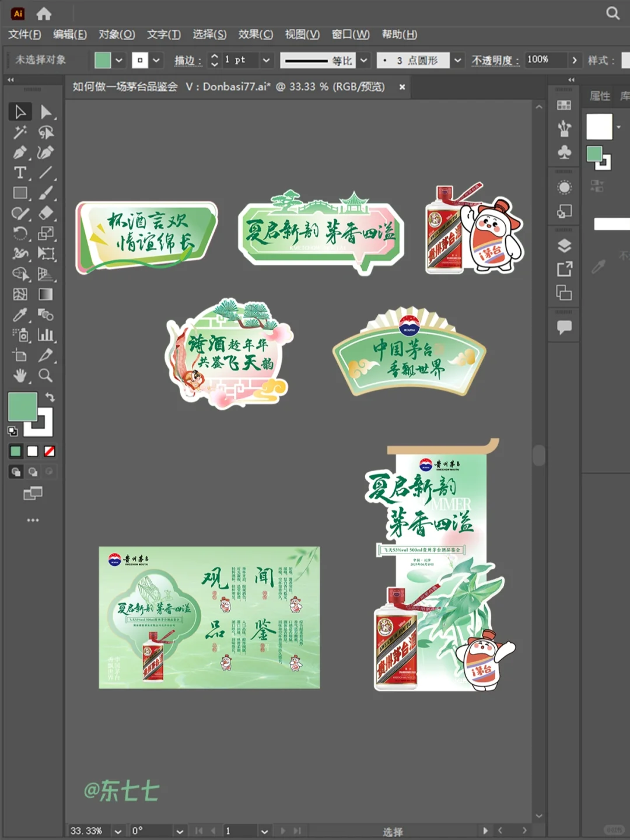Open brush definition 3 点圆形 dropdown
The image size is (630, 840).
pos(458,60)
